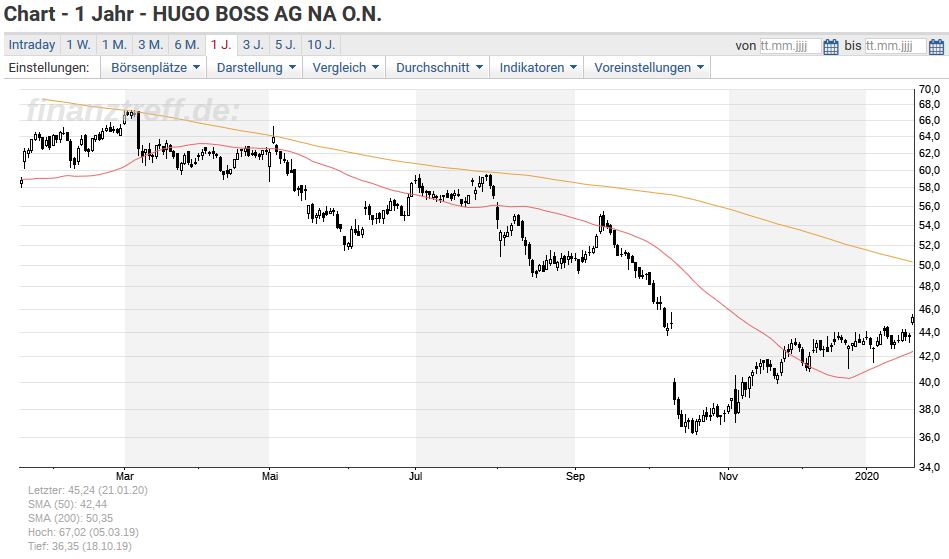
Task: Click the 'Jul' x-axis label
Action: [415, 476]
